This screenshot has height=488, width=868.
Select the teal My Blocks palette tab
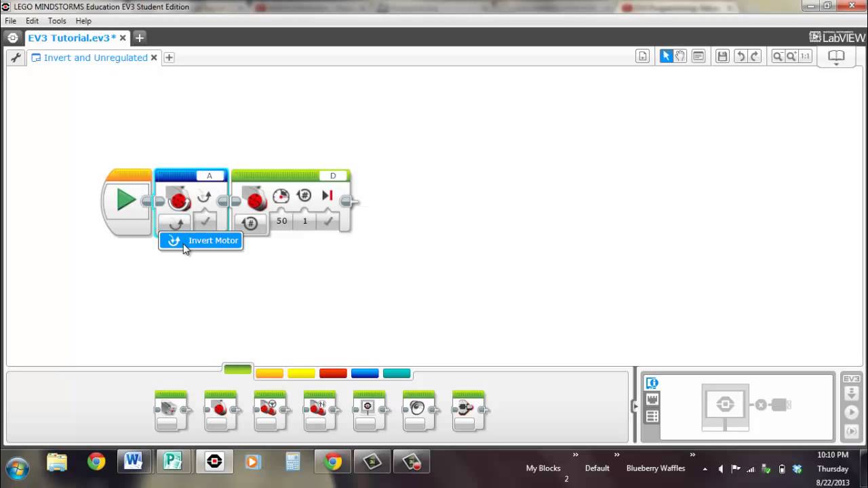[397, 373]
